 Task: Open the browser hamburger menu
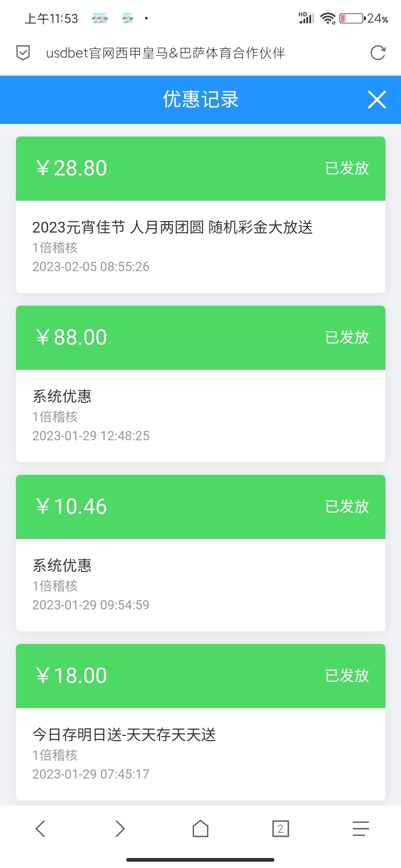pos(361,828)
